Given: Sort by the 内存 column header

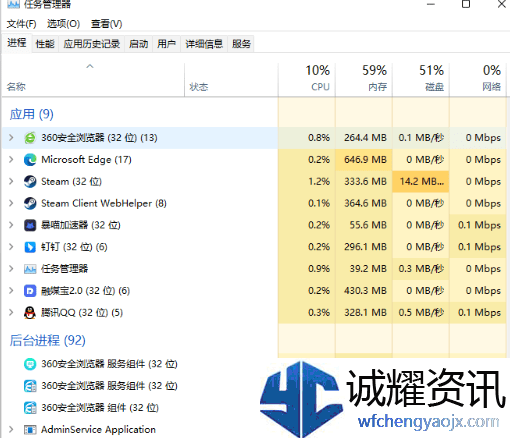Looking at the screenshot, I should pyautogui.click(x=364, y=80).
